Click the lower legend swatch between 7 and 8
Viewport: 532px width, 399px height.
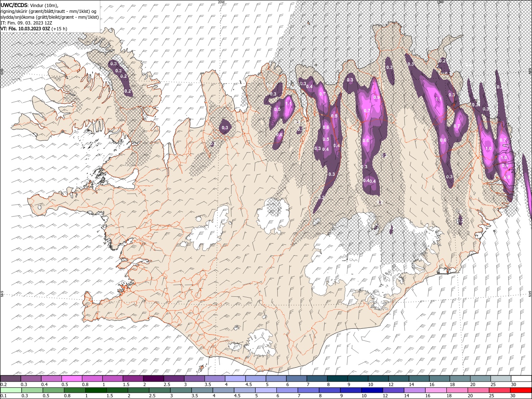(308, 390)
